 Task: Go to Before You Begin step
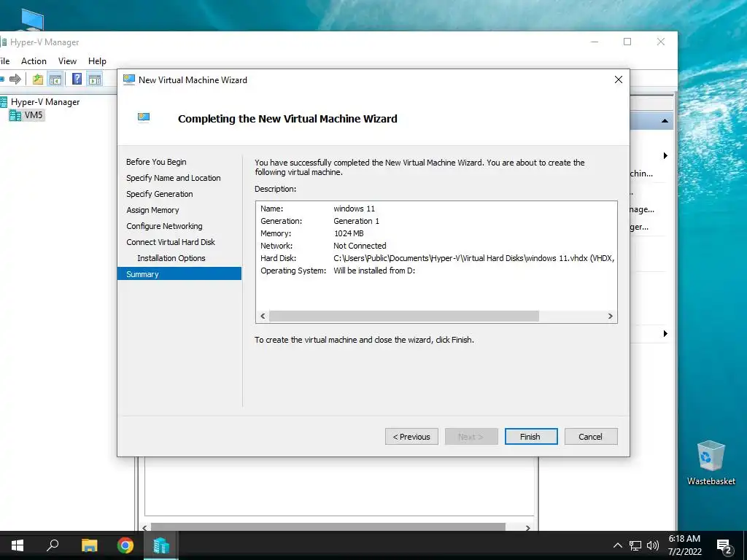click(x=156, y=162)
